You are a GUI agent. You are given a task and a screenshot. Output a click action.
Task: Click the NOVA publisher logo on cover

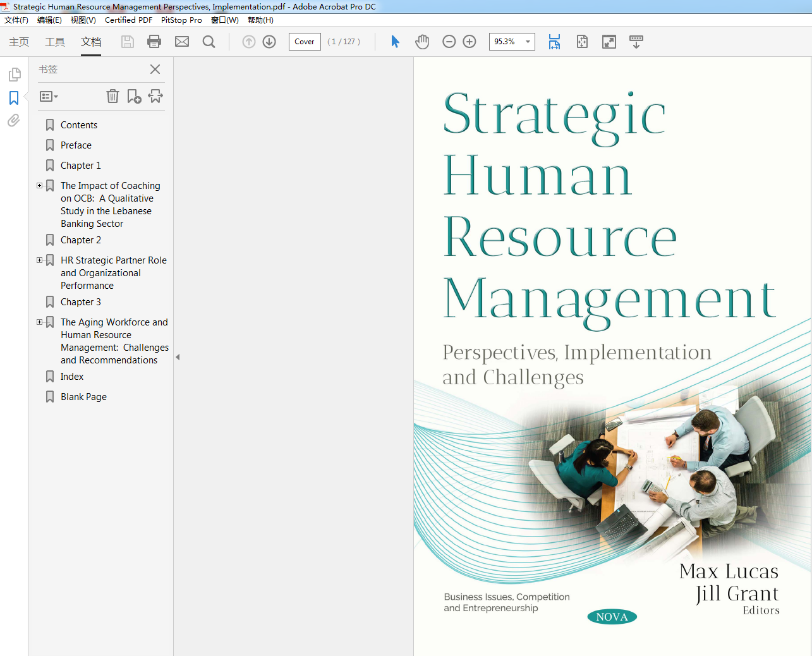612,617
